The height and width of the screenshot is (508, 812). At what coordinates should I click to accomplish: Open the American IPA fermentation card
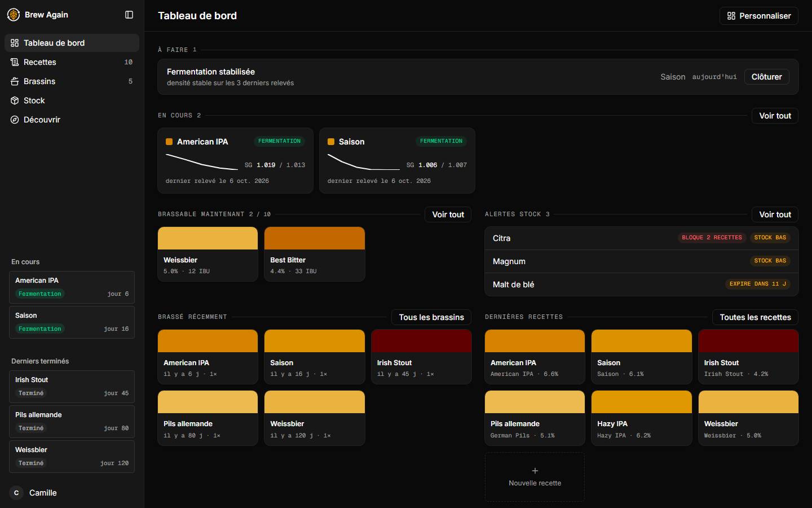236,161
